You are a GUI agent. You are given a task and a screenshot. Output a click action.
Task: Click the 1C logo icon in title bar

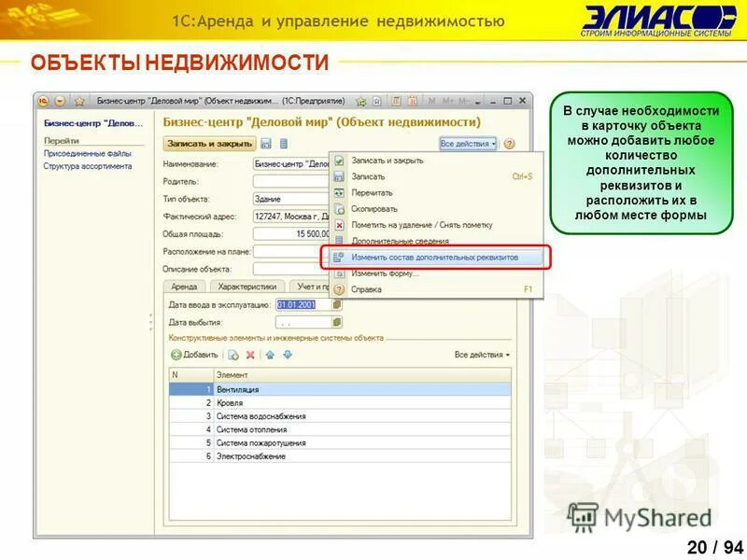point(43,101)
